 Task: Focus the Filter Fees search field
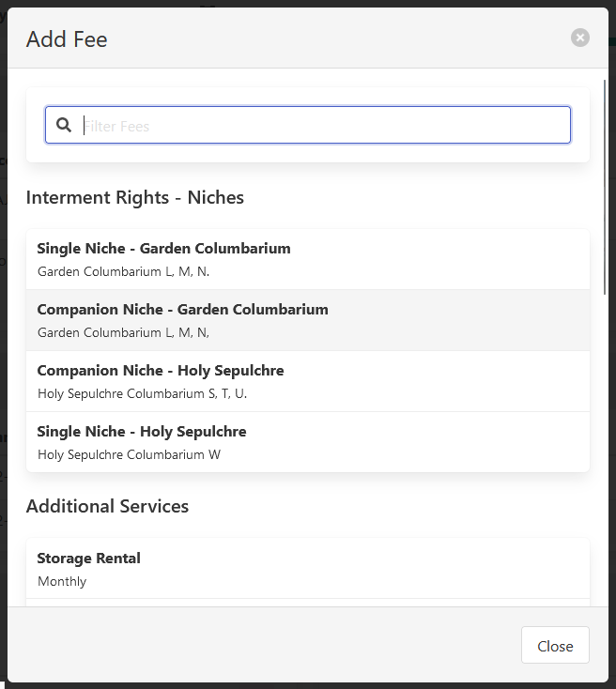click(x=319, y=125)
